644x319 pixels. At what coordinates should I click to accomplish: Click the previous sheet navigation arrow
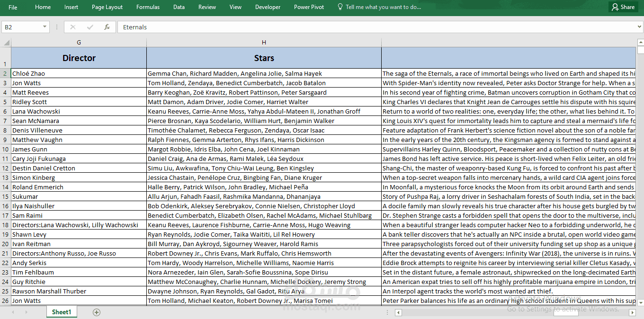point(13,312)
